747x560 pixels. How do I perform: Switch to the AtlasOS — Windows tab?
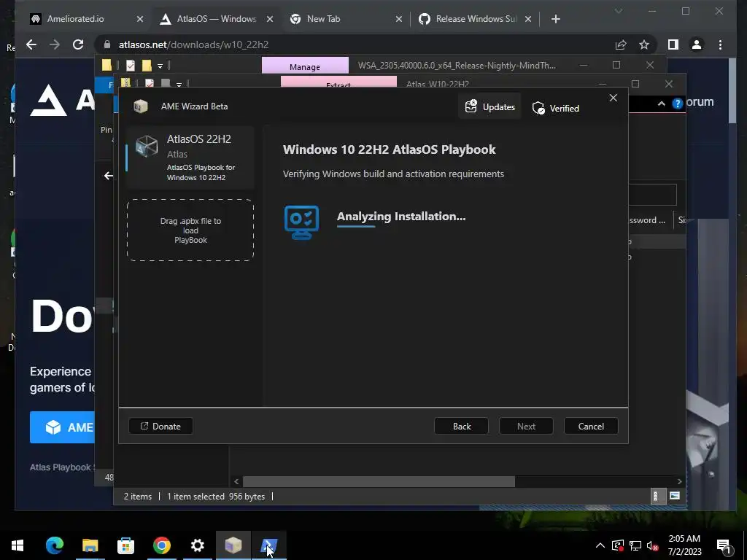[216, 19]
